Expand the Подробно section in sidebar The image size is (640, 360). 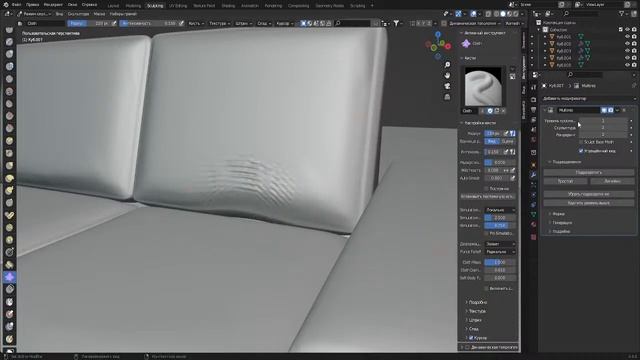tap(477, 302)
